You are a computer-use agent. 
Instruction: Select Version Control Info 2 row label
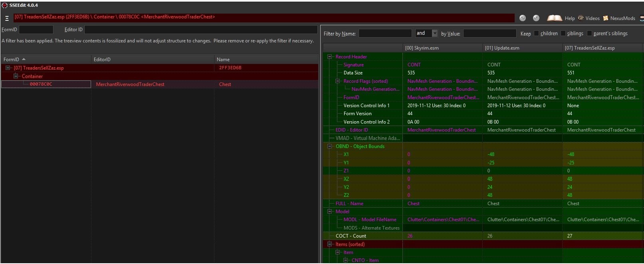click(367, 122)
